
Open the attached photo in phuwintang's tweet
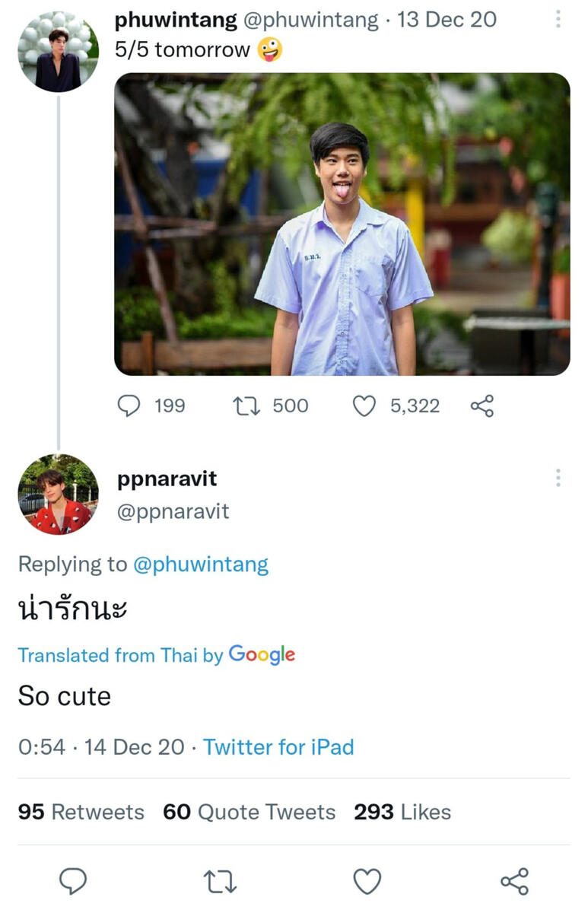[x=342, y=224]
